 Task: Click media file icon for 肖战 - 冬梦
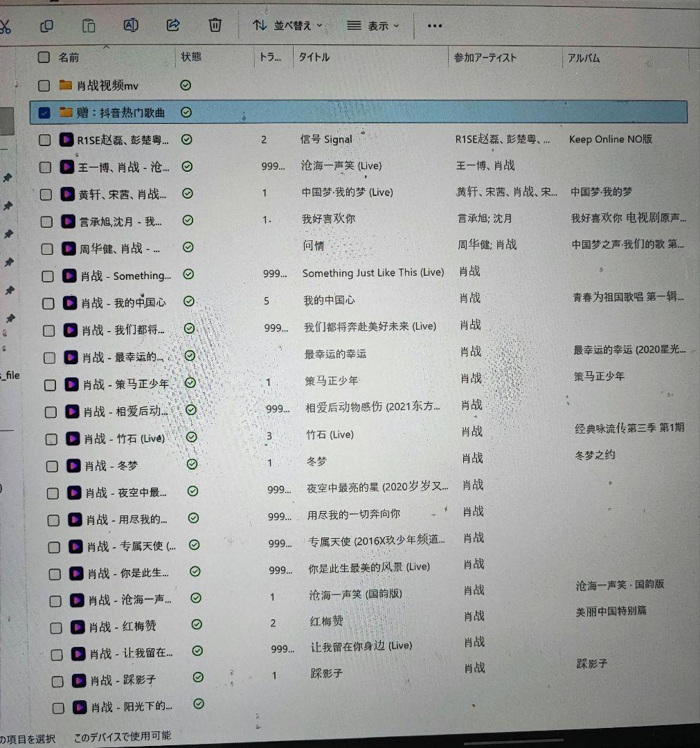(73, 465)
